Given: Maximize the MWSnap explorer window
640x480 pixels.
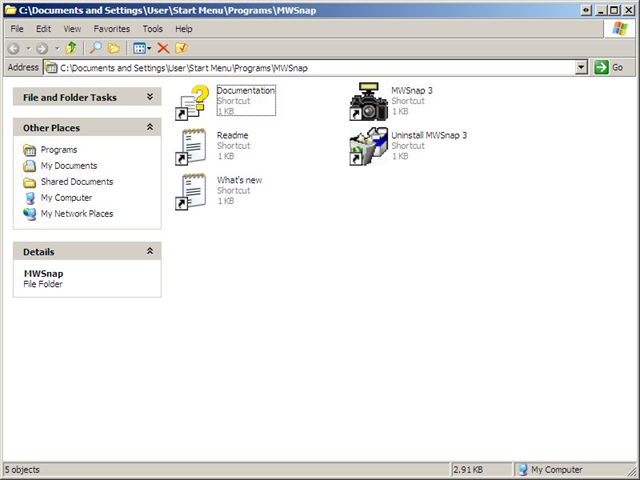Looking at the screenshot, I should coord(614,10).
